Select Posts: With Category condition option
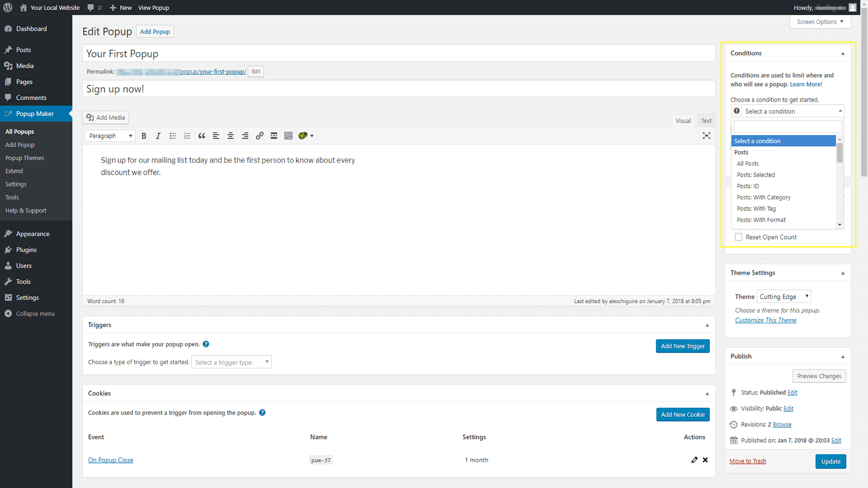 click(763, 198)
